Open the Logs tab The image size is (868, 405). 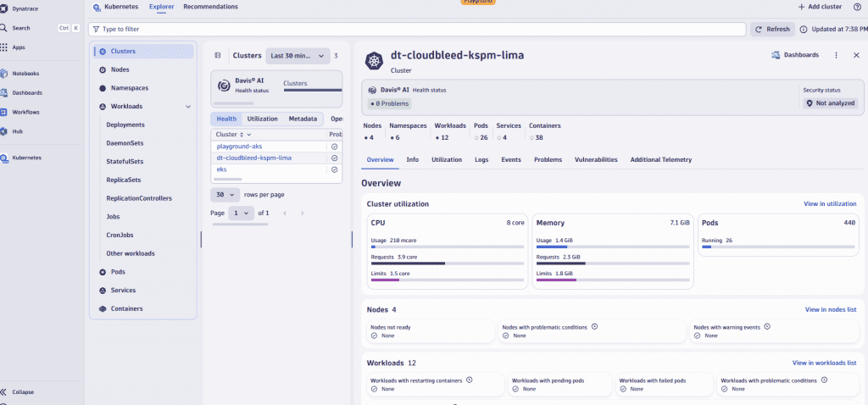tap(481, 159)
